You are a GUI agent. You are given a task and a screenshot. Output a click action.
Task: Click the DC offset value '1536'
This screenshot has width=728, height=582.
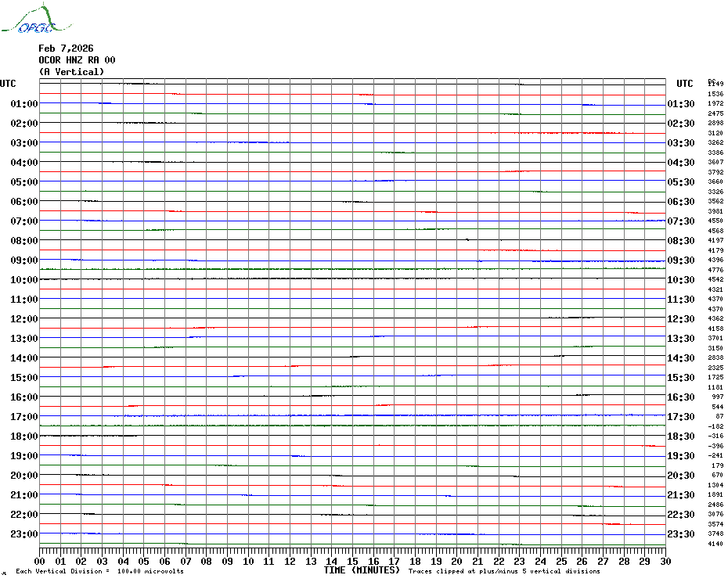coord(715,94)
